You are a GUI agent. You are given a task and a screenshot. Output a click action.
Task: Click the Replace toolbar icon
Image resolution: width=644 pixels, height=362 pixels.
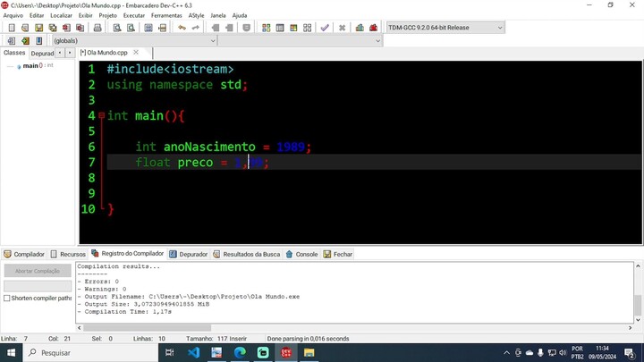click(x=131, y=28)
